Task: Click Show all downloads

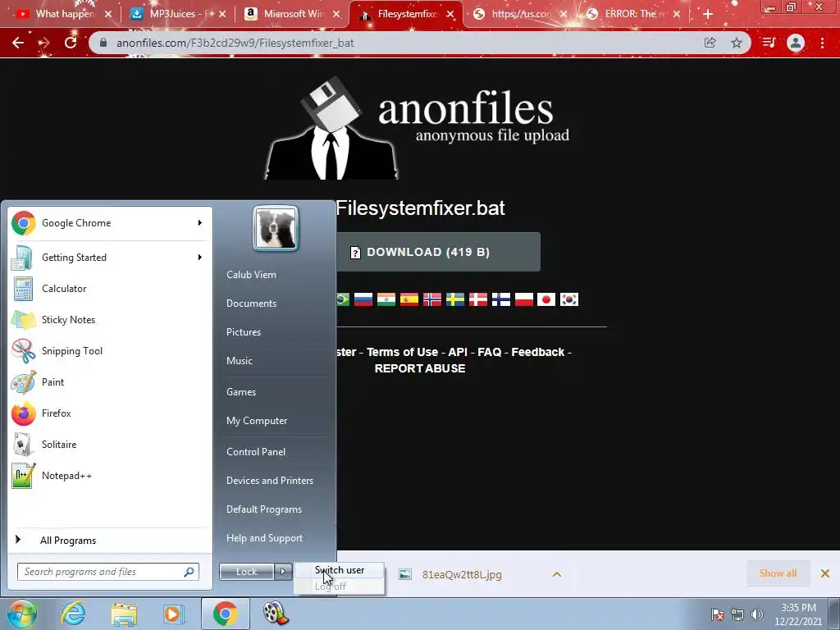Action: [778, 573]
